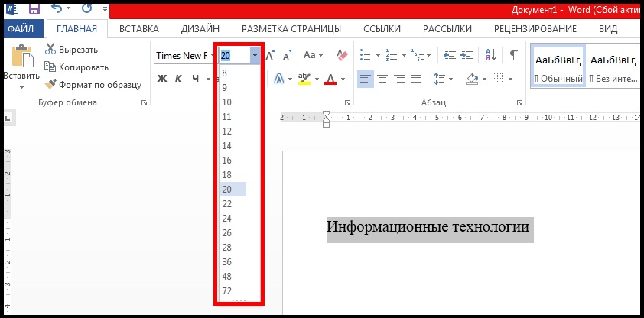Screen dimensions: 644x318
Task: Open the highlight color dropdown arrow
Action: pyautogui.click(x=317, y=79)
